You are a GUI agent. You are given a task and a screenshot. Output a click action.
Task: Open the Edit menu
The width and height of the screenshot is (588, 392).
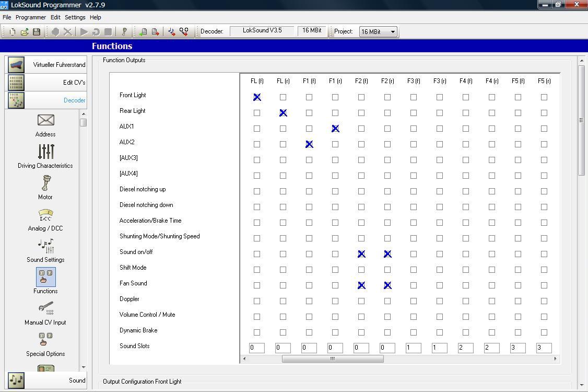point(55,17)
